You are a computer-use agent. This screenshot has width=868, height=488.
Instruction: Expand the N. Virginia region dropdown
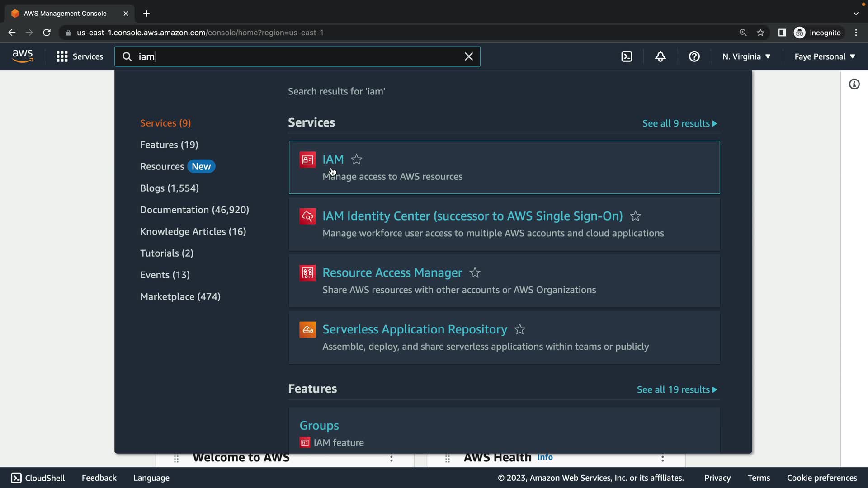pos(746,56)
